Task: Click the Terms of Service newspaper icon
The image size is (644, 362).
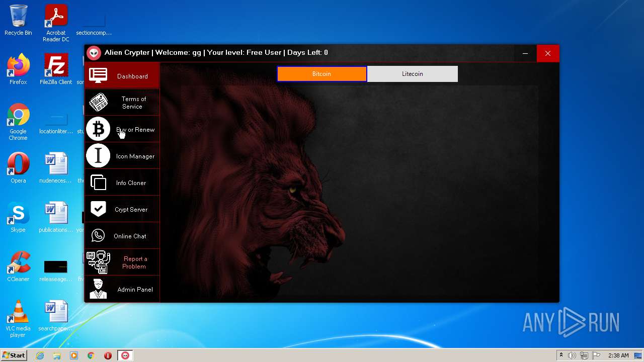Action: [x=98, y=103]
